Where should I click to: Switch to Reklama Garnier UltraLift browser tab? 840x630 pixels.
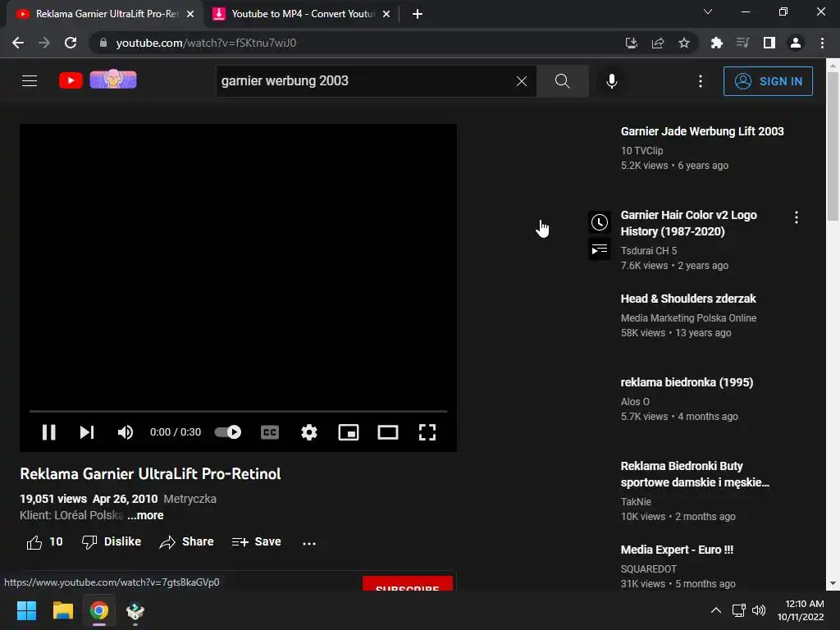(105, 14)
